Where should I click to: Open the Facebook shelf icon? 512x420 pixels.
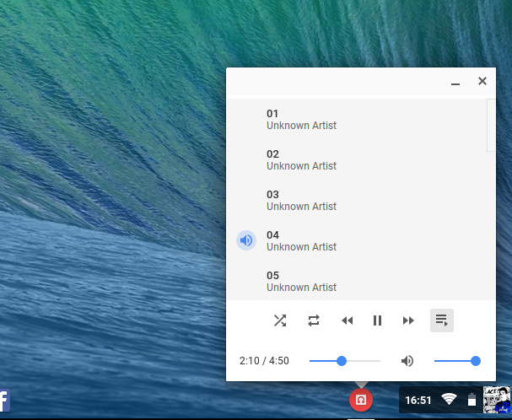click(3, 400)
